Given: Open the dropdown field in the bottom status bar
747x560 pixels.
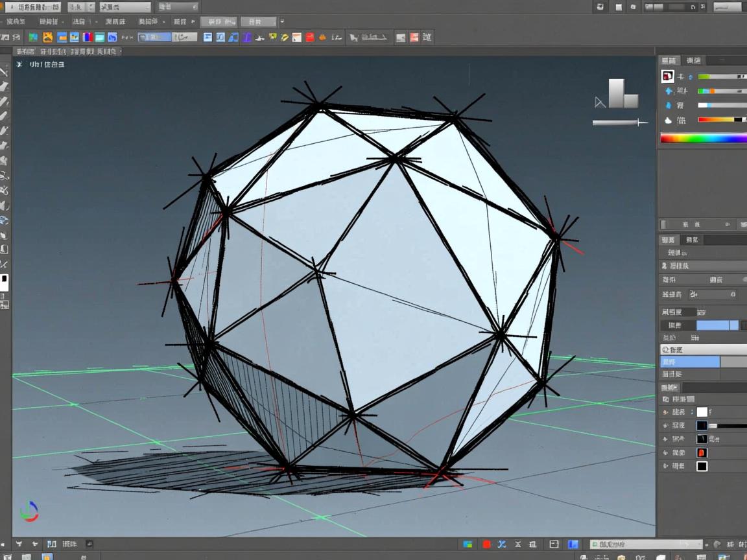Looking at the screenshot, I should 646,544.
